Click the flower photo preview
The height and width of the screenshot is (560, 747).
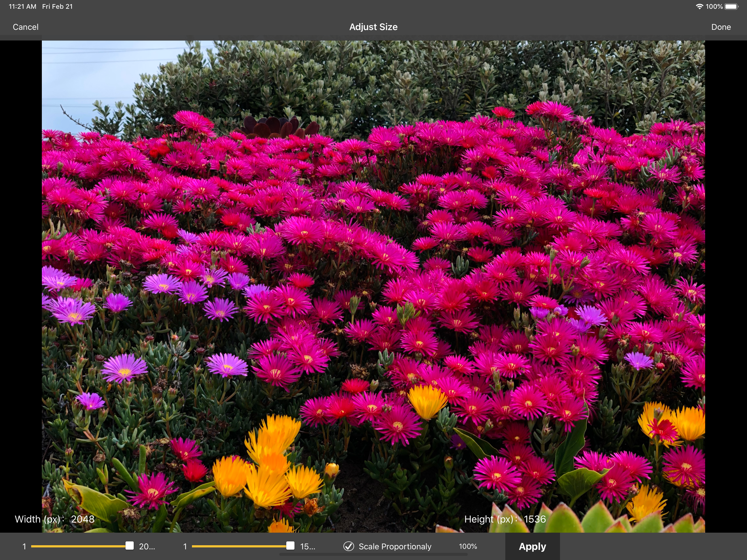pos(373,270)
